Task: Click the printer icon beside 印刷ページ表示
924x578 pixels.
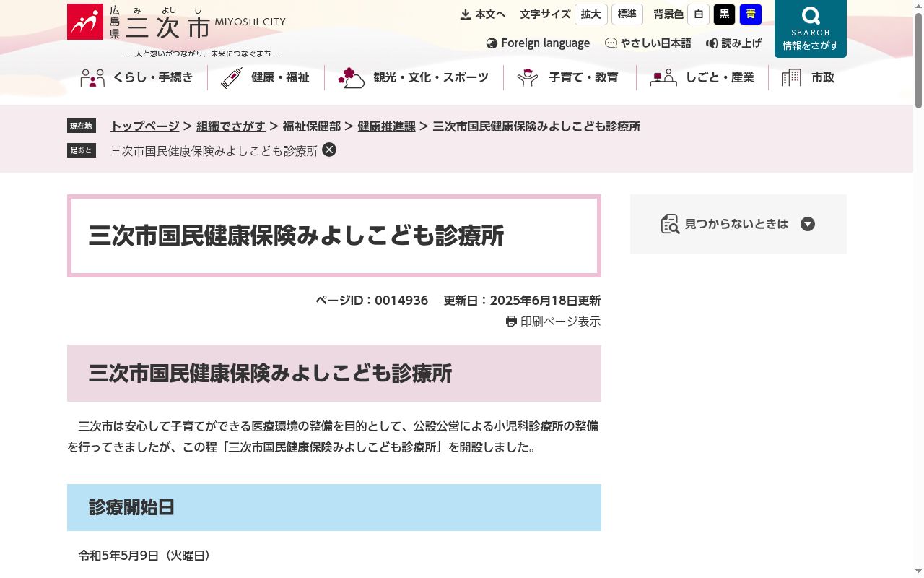Action: click(511, 322)
